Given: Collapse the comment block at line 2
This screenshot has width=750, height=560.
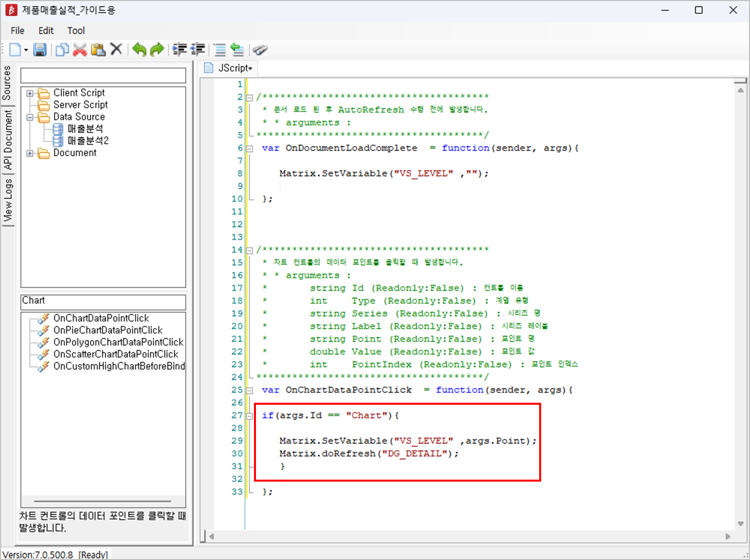Looking at the screenshot, I should point(250,97).
